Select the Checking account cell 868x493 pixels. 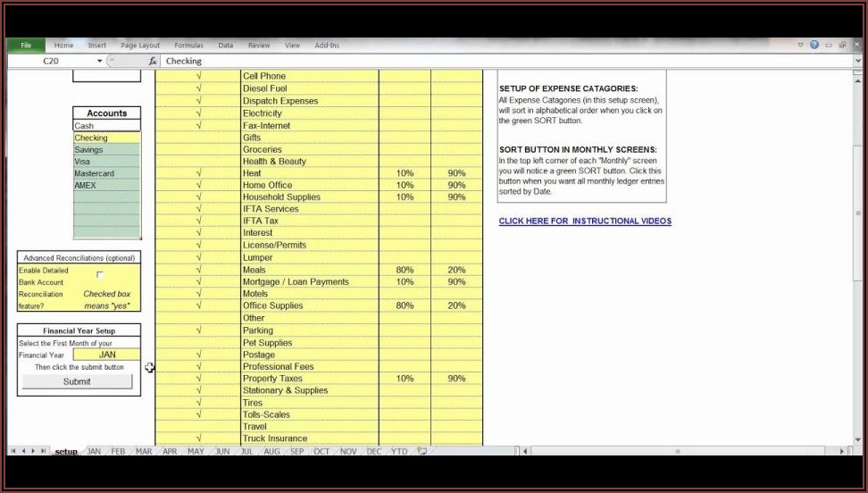click(107, 138)
